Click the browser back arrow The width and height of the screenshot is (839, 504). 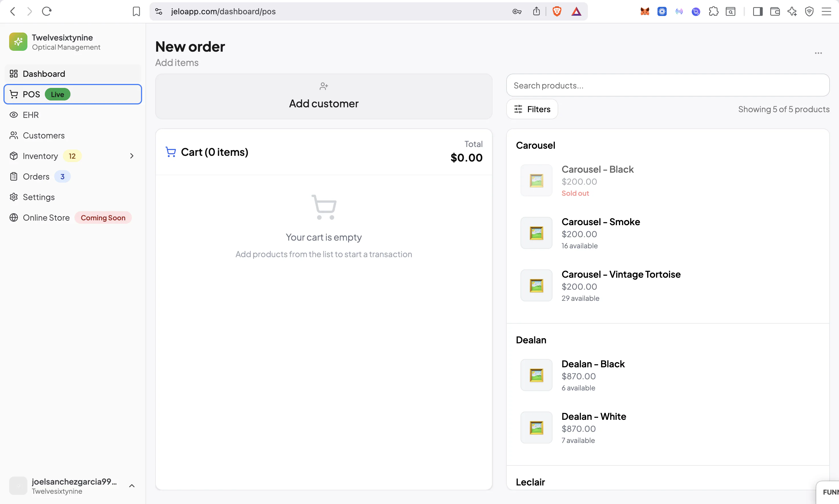13,11
